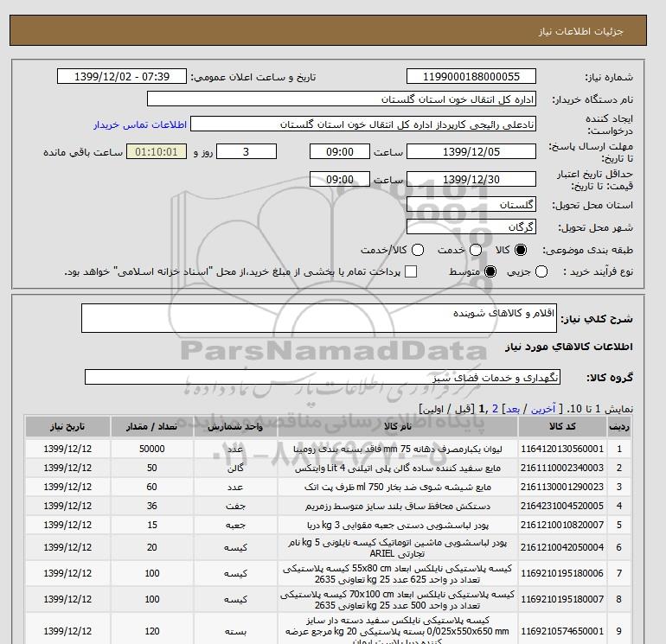The image size is (666, 644).
Task: Click the response deadline time field, first 09:00
Action: pyautogui.click(x=339, y=151)
